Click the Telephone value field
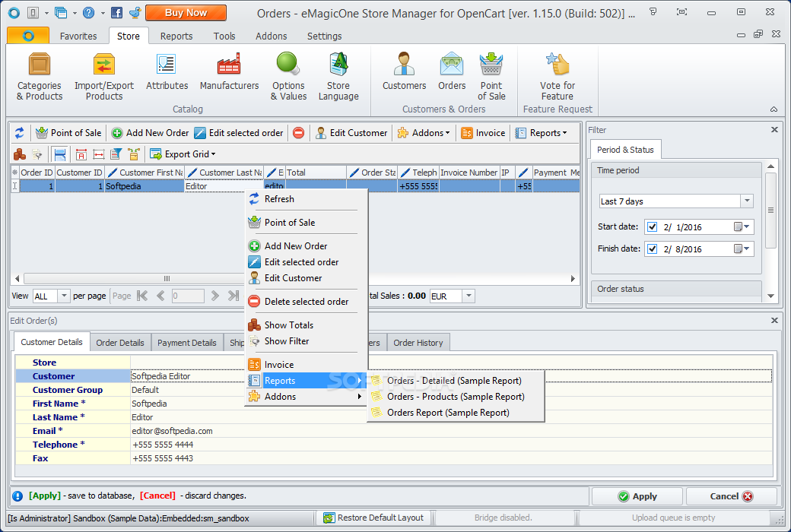This screenshot has width=791, height=532. coord(451,445)
